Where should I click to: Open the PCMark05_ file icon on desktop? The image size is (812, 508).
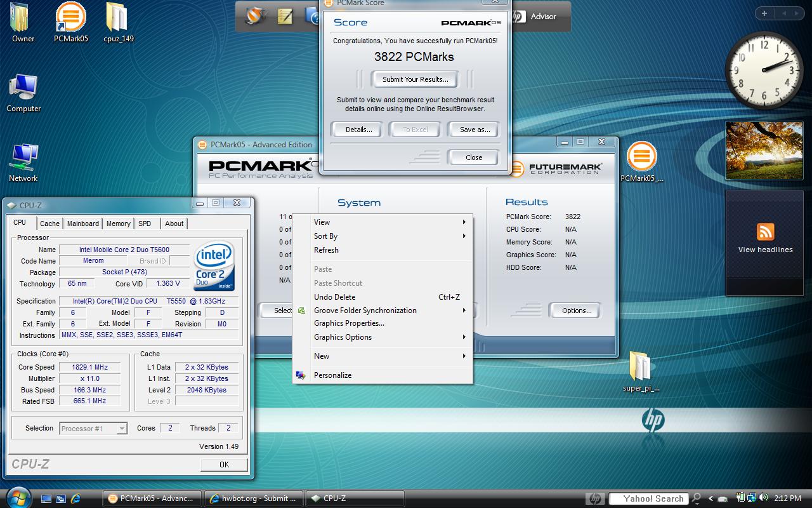(x=641, y=162)
